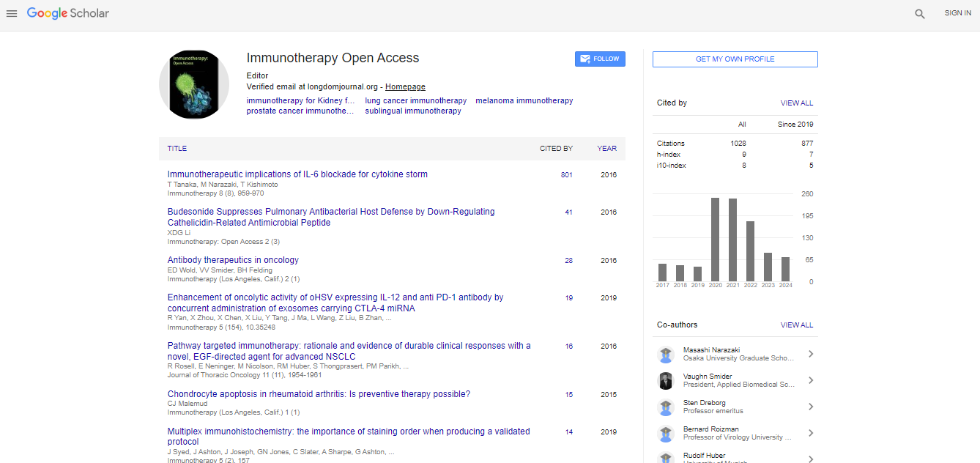Image resolution: width=980 pixels, height=463 pixels.
Task: View all Cited by statistics
Action: 796,103
